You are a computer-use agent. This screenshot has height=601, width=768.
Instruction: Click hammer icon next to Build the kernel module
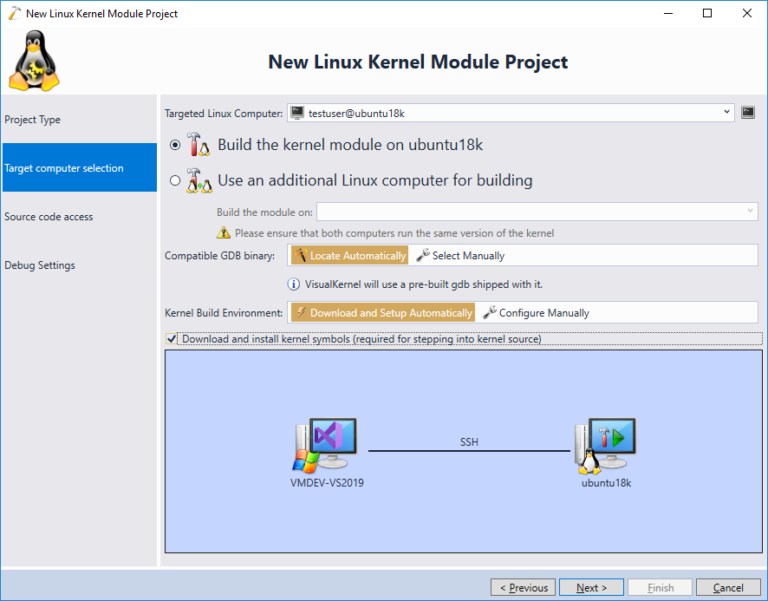[x=198, y=144]
